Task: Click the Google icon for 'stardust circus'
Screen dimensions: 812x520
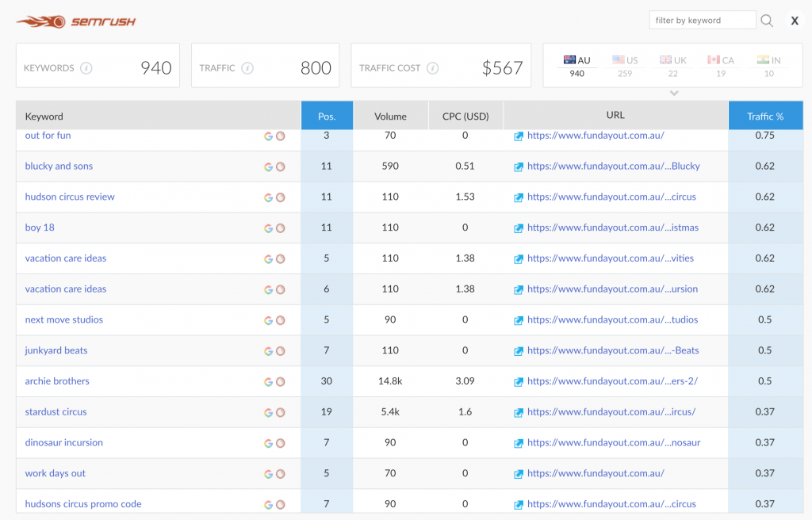Action: click(x=268, y=412)
